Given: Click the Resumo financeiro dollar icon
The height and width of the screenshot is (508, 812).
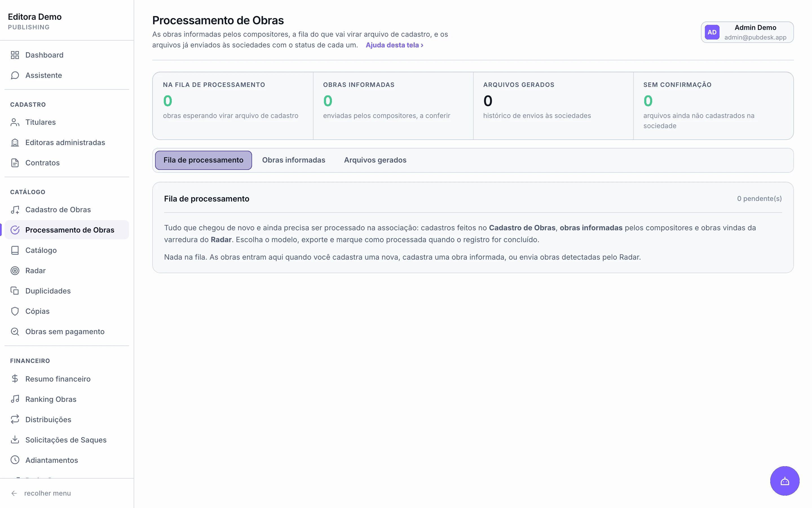Looking at the screenshot, I should [15, 379].
